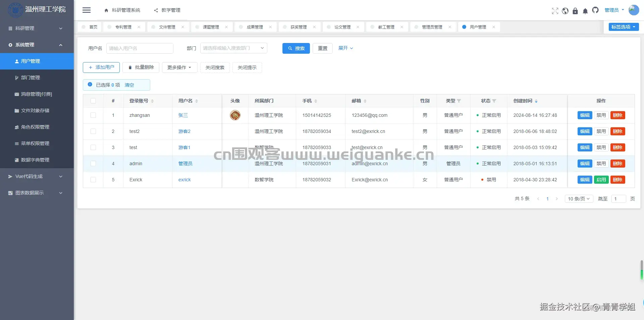Sort by 创建时间 column sort icon
Screen dimensions: 644x320
(536, 101)
